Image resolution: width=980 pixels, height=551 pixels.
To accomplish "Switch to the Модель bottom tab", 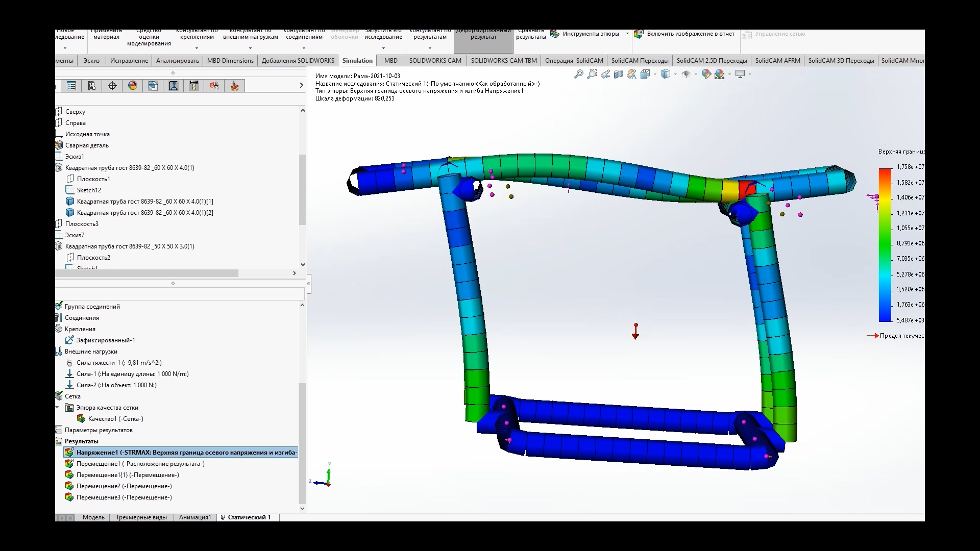I will [x=93, y=517].
